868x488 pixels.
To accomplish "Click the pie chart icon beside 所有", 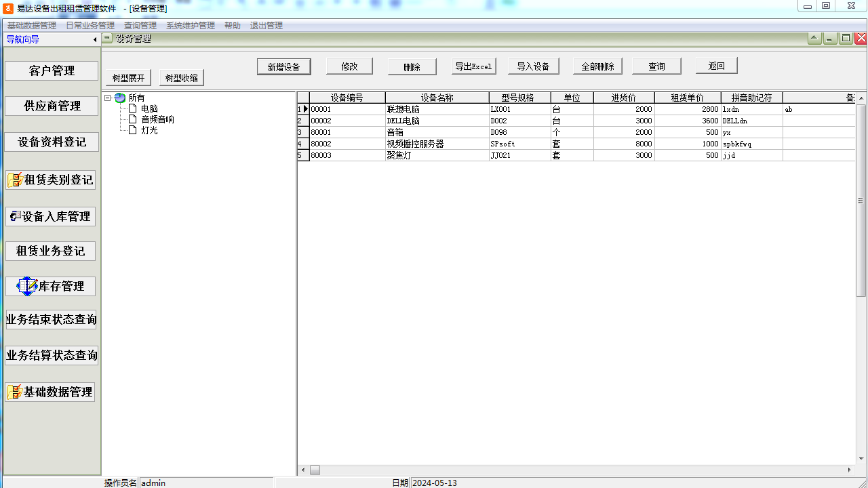I will click(x=120, y=97).
